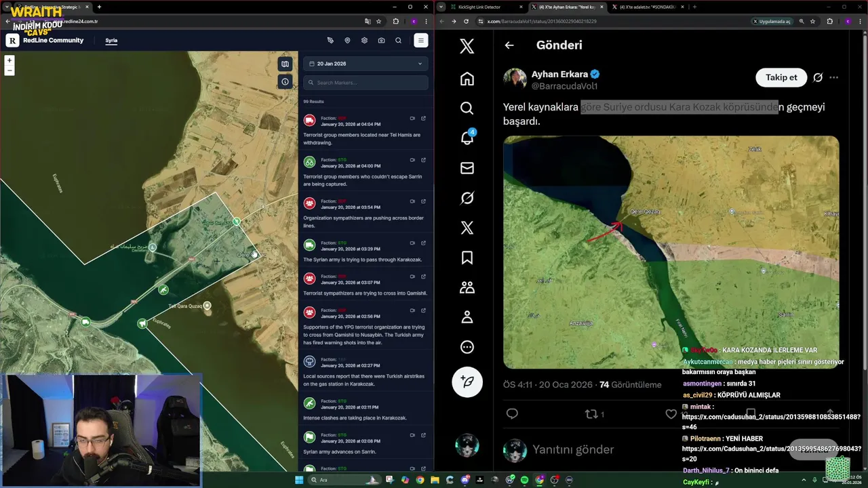Expand the 20 Jan 2026 date dropdown

pos(366,64)
